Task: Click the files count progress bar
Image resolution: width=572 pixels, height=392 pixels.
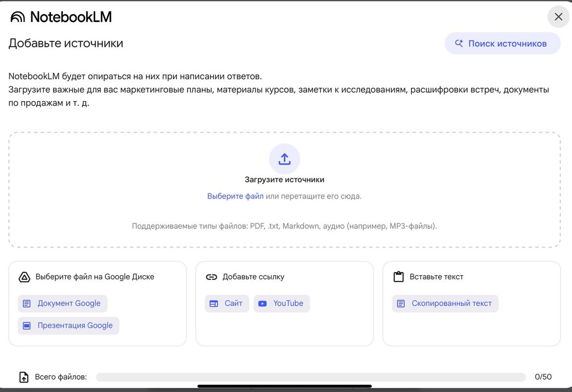Action: 311,377
